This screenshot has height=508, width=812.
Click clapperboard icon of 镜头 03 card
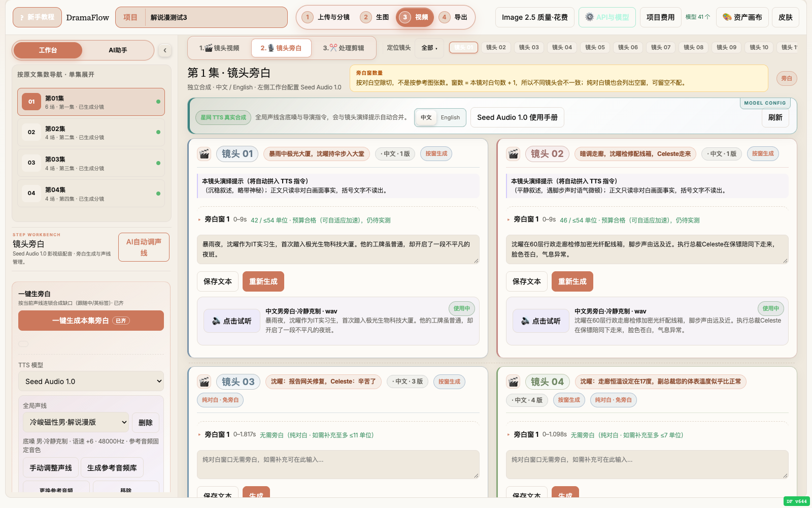(204, 382)
